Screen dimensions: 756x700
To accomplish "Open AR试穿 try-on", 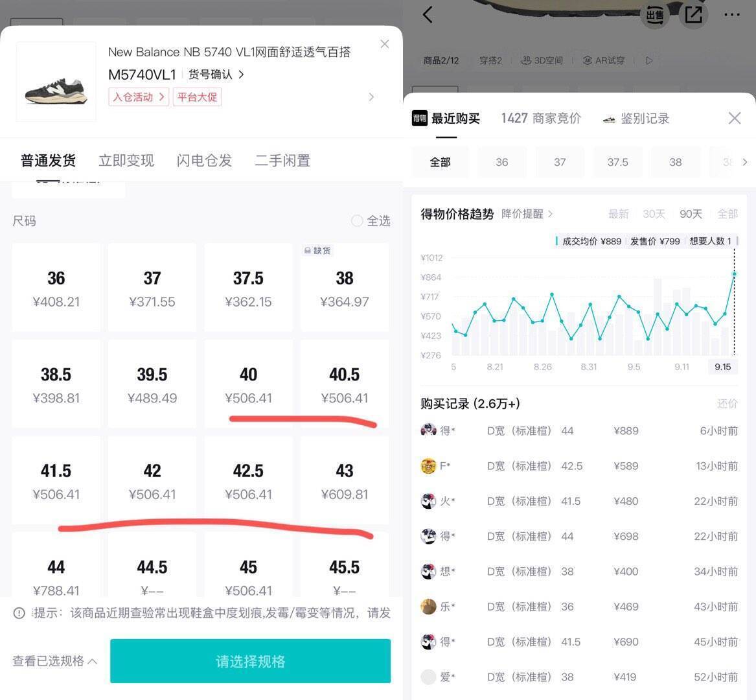I will click(x=604, y=60).
